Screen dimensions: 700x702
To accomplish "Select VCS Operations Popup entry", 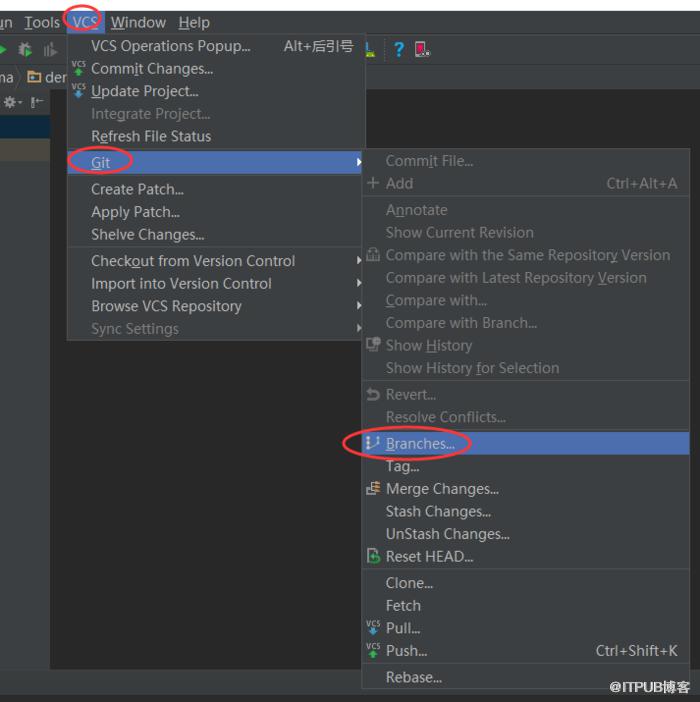I will pos(216,46).
